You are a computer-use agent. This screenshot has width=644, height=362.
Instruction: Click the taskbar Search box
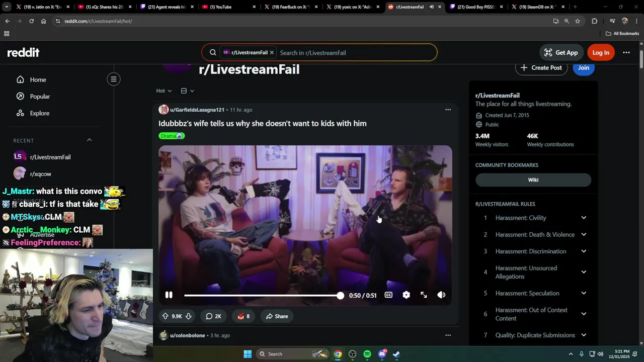point(293,354)
